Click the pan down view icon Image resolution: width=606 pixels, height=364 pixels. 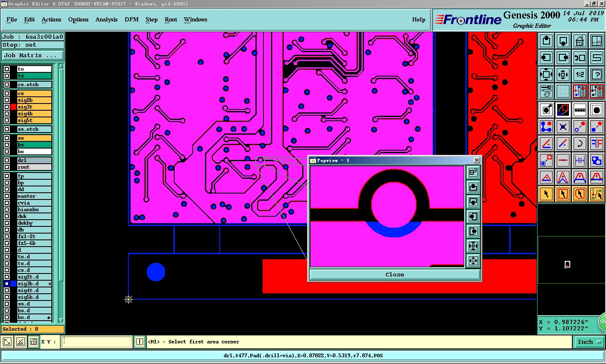click(563, 41)
